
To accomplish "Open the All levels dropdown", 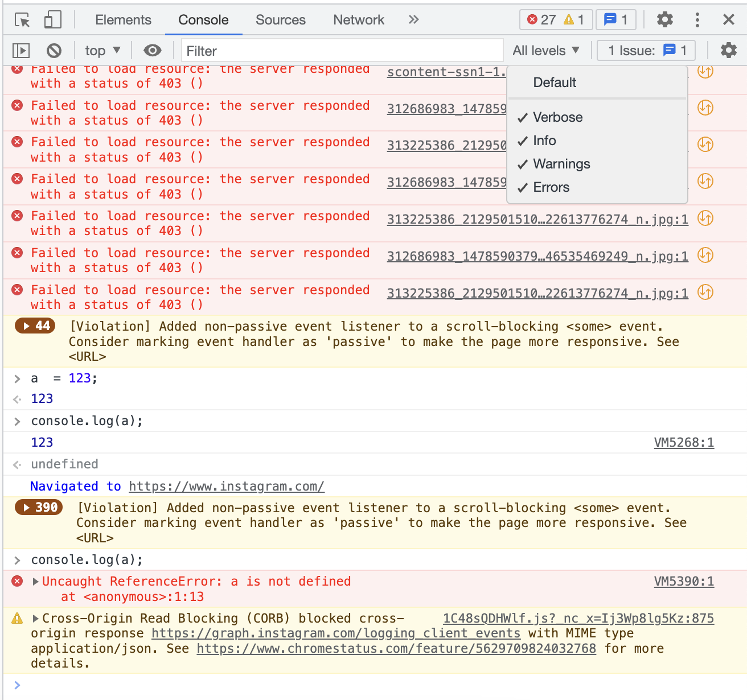I will (x=546, y=51).
